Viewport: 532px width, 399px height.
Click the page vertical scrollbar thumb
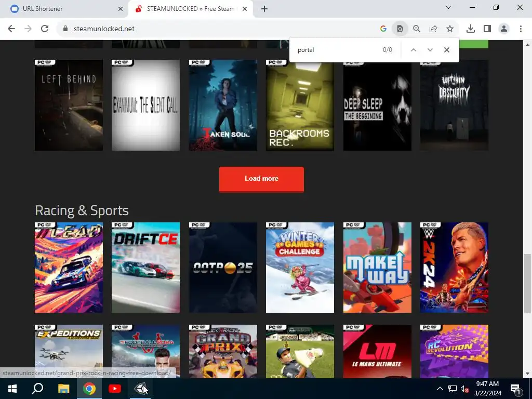527,284
